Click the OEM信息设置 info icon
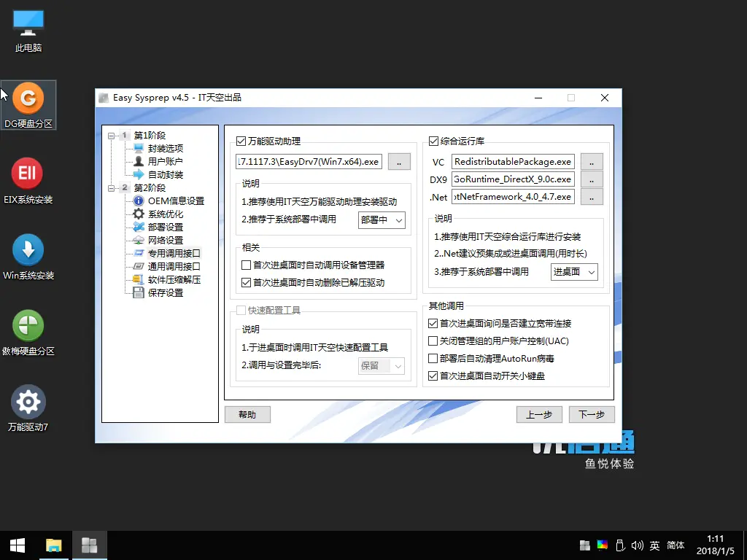The width and height of the screenshot is (747, 560). (138, 201)
